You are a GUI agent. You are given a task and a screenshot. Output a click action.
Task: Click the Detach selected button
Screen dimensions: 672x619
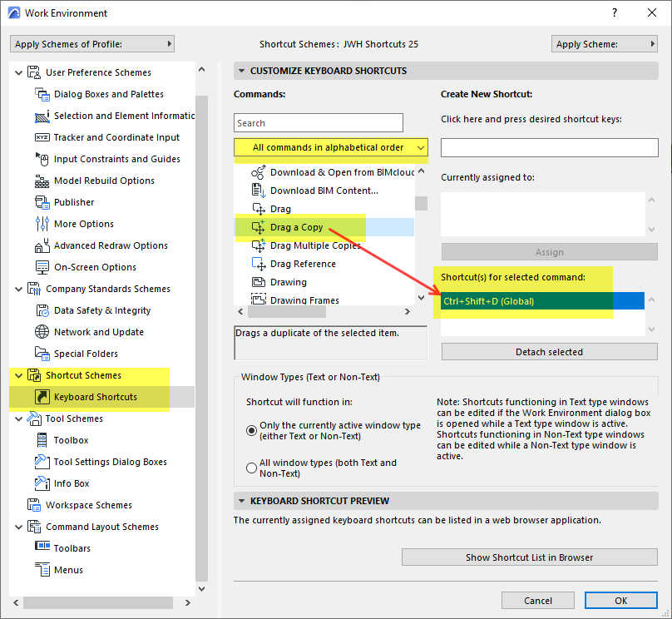tap(550, 351)
